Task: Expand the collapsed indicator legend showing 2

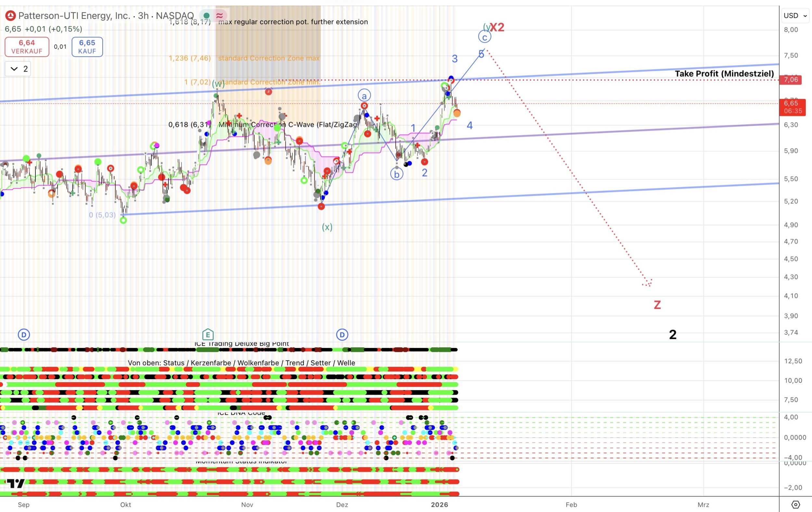Action: click(x=18, y=69)
